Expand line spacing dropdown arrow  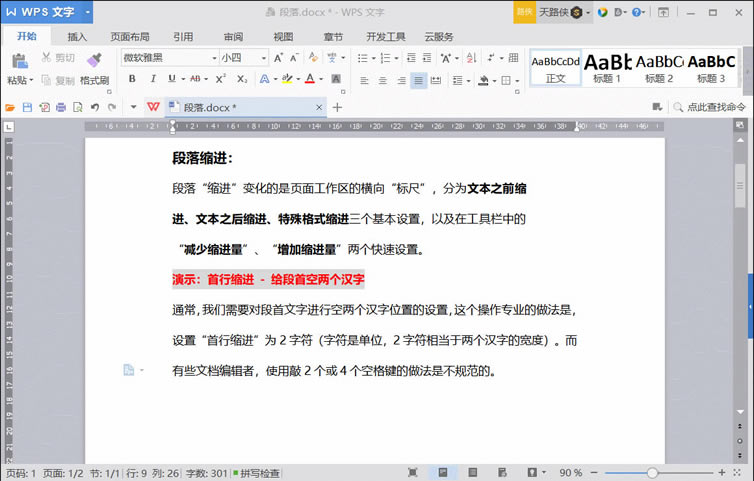pyautogui.click(x=468, y=81)
